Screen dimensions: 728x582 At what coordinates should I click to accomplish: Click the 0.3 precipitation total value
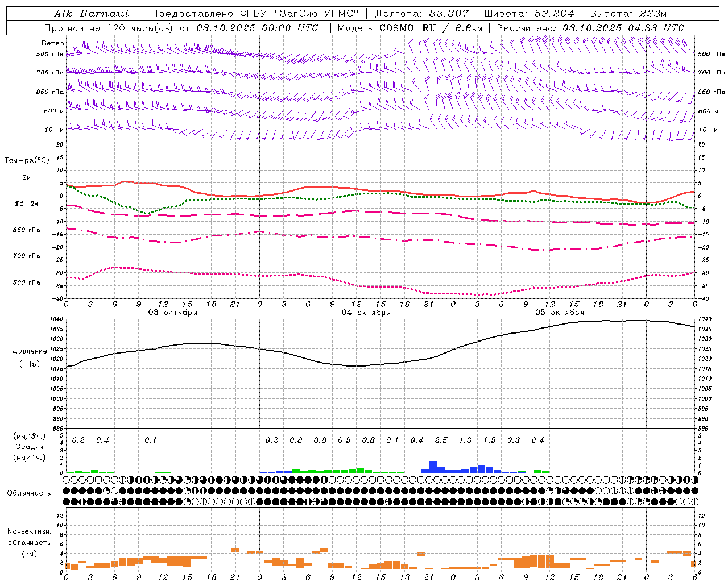514,440
